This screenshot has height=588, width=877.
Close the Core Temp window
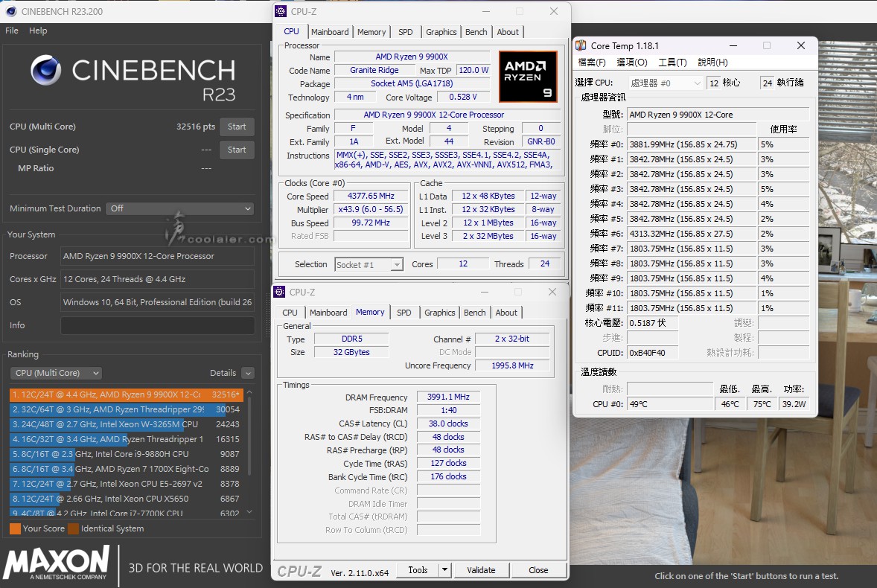801,45
